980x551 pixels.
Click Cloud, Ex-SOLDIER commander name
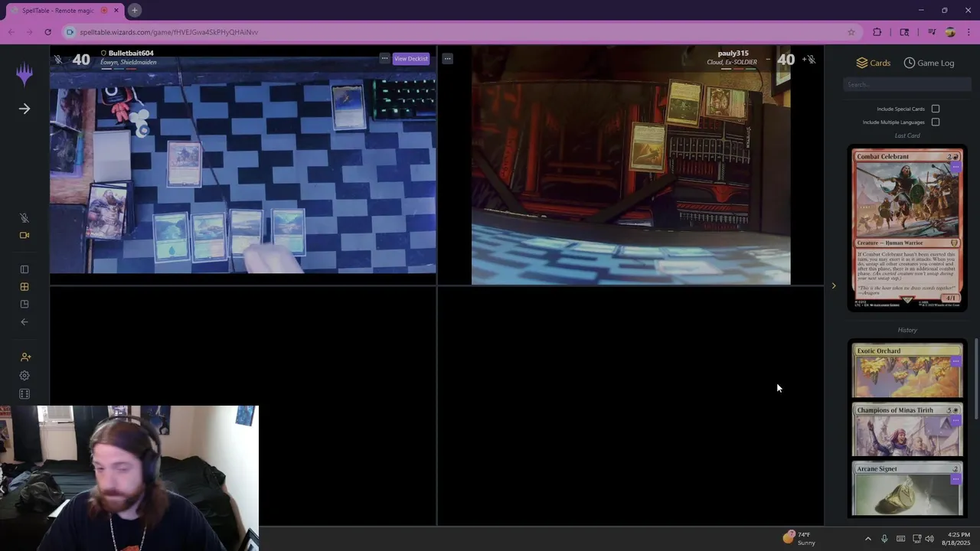coord(732,62)
